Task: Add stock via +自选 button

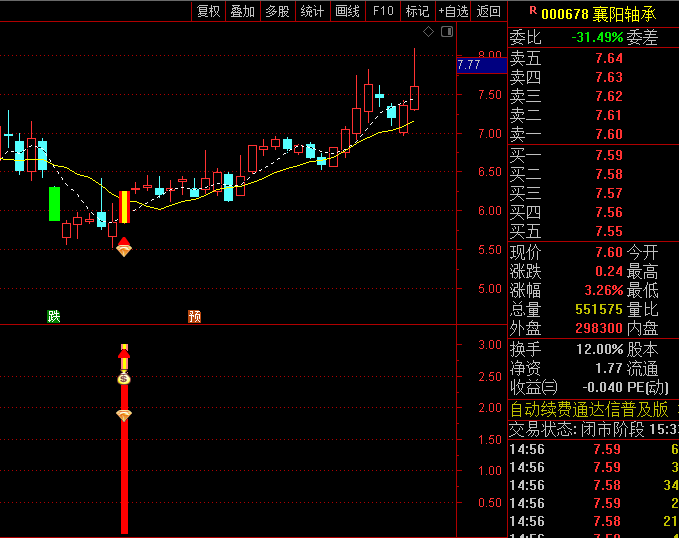Action: 453,11
